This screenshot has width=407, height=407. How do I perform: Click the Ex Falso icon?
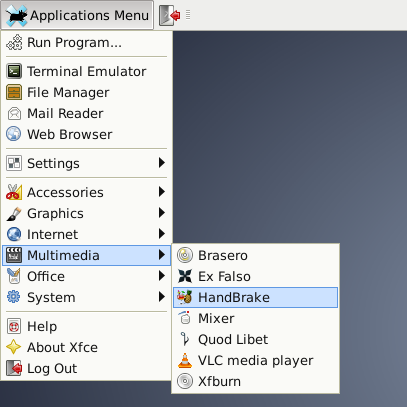(x=185, y=276)
